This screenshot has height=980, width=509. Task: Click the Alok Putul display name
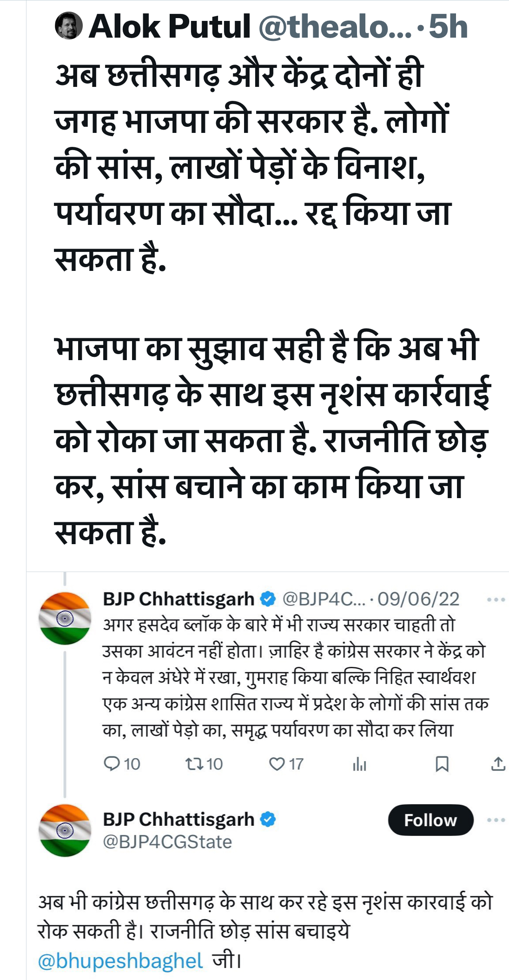[x=170, y=26]
